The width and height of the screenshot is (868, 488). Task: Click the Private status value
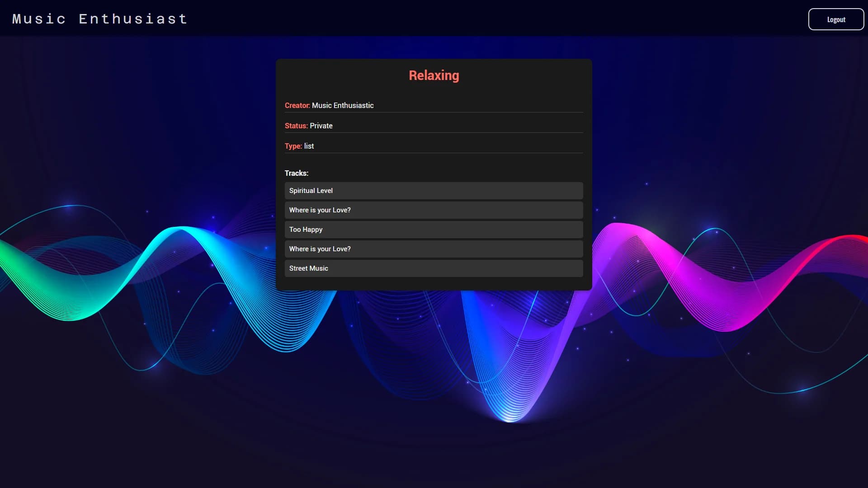[x=321, y=126]
